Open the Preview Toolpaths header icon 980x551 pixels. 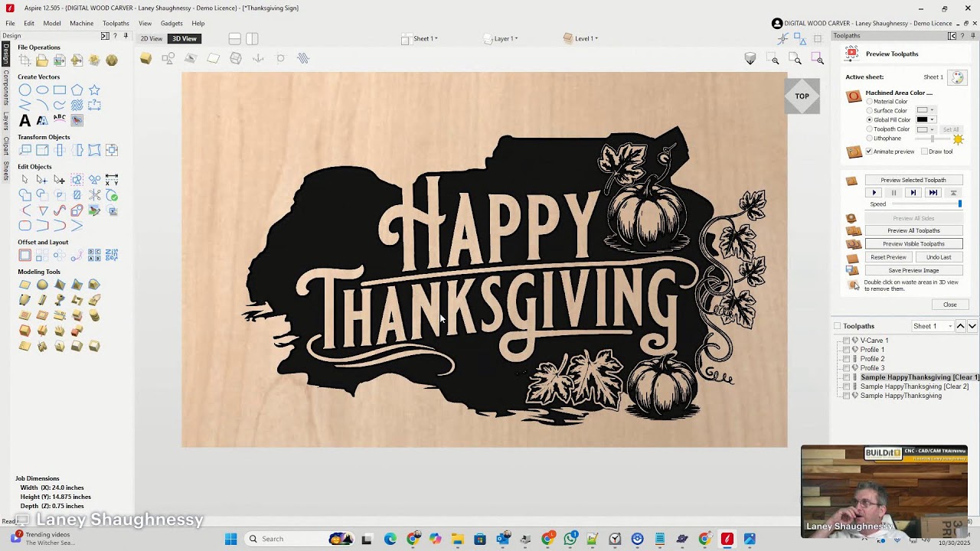pos(852,54)
